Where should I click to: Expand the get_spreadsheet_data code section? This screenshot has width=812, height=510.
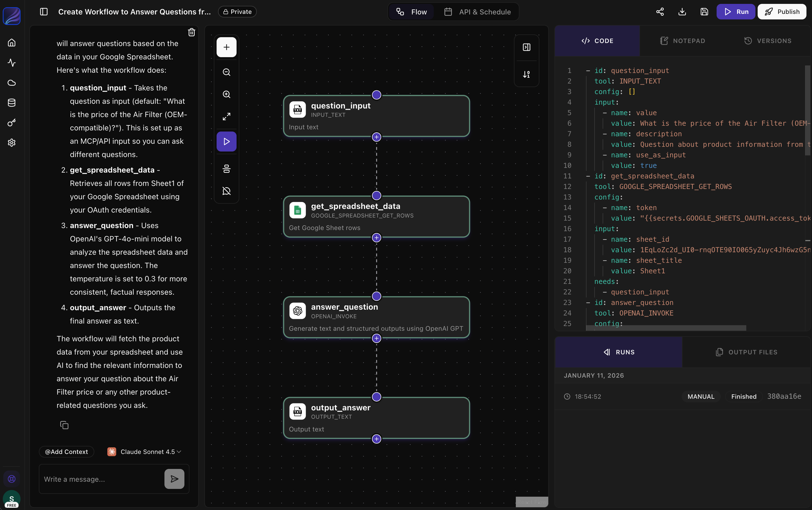coord(588,176)
